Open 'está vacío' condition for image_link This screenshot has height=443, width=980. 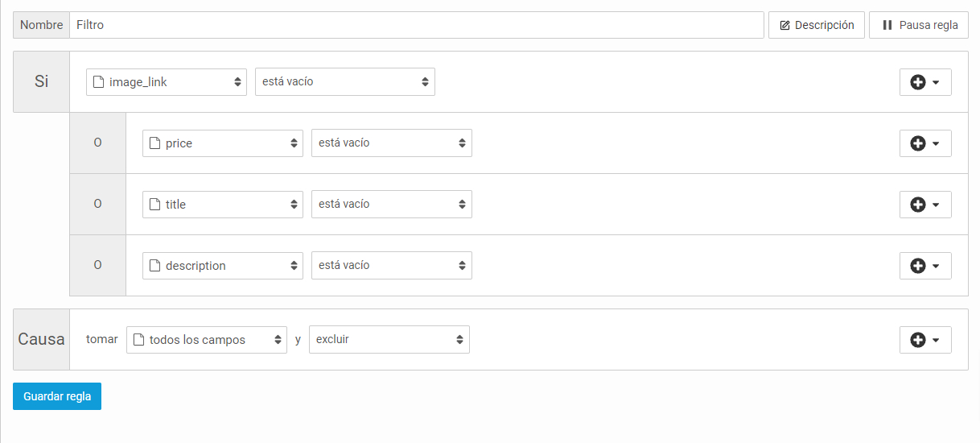(344, 82)
